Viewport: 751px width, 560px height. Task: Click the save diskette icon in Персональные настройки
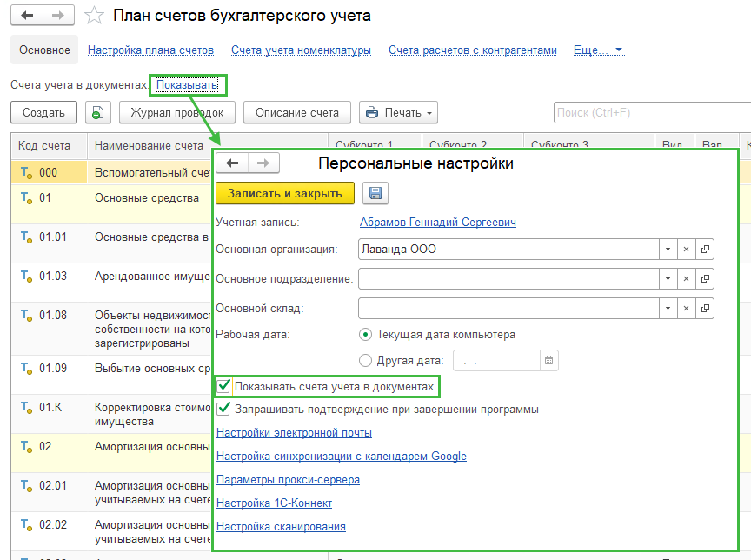click(375, 194)
